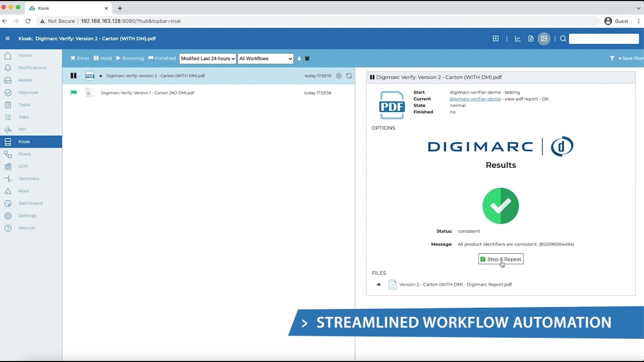
Task: Toggle the eye icon for Digimarc Report
Action: click(x=379, y=285)
